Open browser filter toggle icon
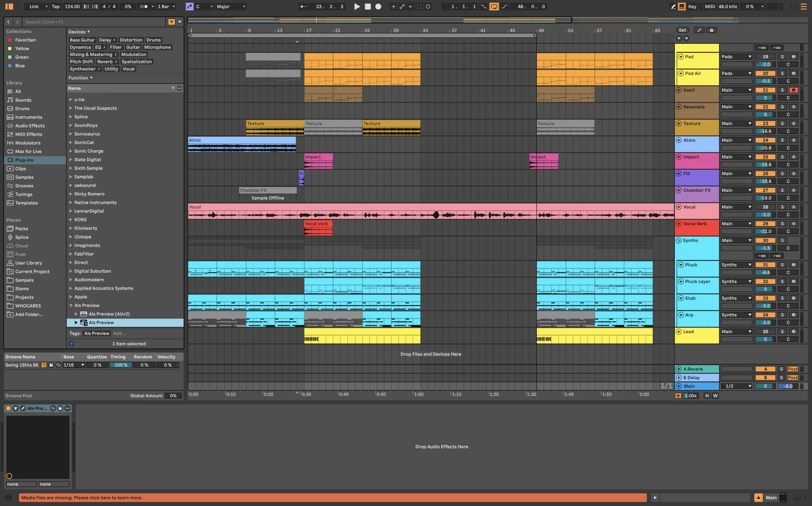Viewport: 812px width, 506px height. [171, 22]
